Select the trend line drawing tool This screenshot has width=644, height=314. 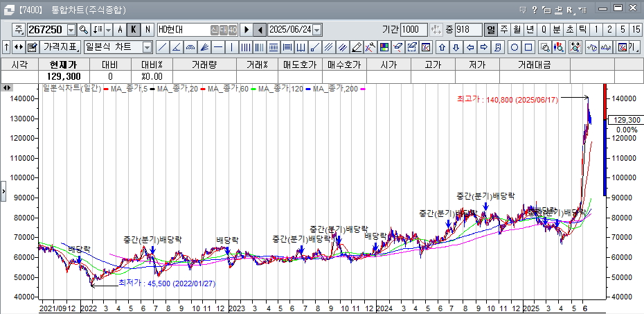(x=161, y=47)
